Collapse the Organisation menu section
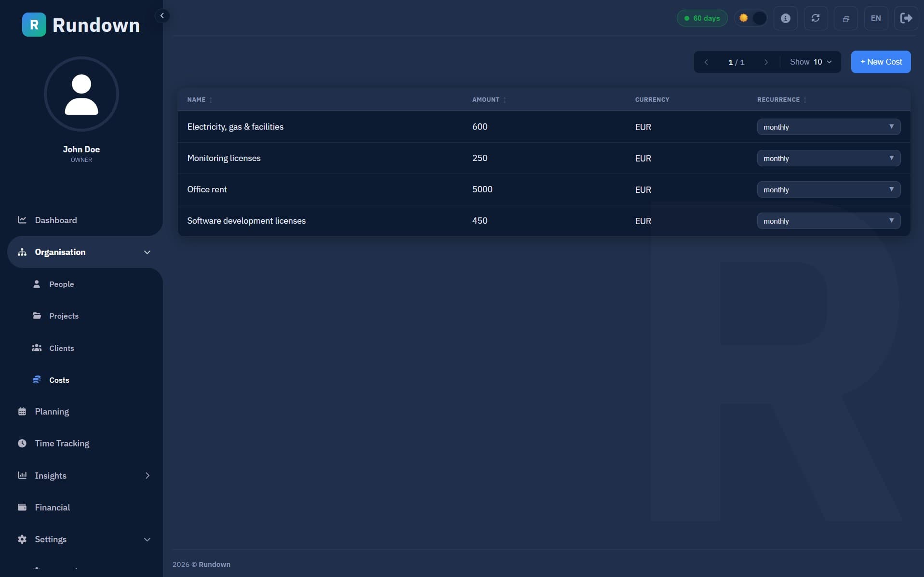 coord(84,252)
